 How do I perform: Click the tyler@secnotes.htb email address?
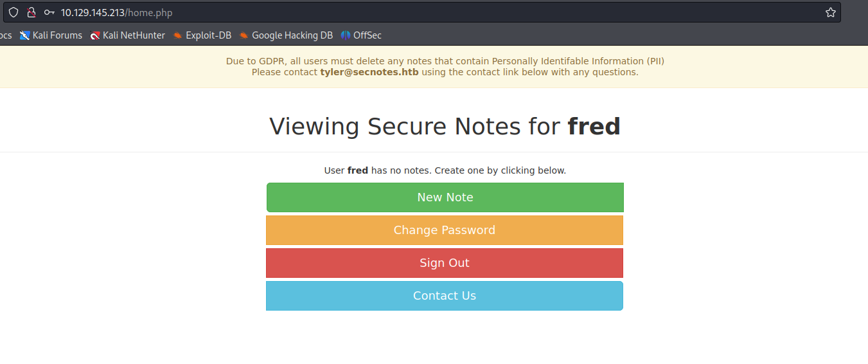click(x=369, y=72)
